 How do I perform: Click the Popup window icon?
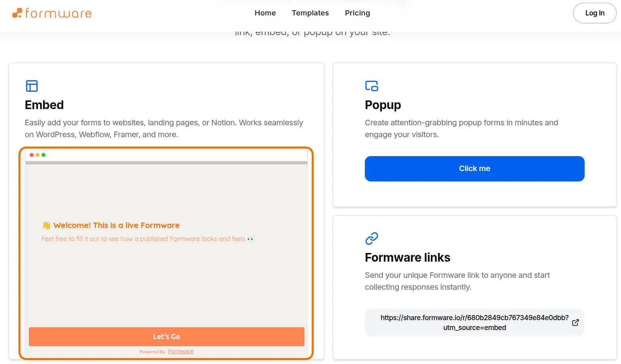pos(372,86)
